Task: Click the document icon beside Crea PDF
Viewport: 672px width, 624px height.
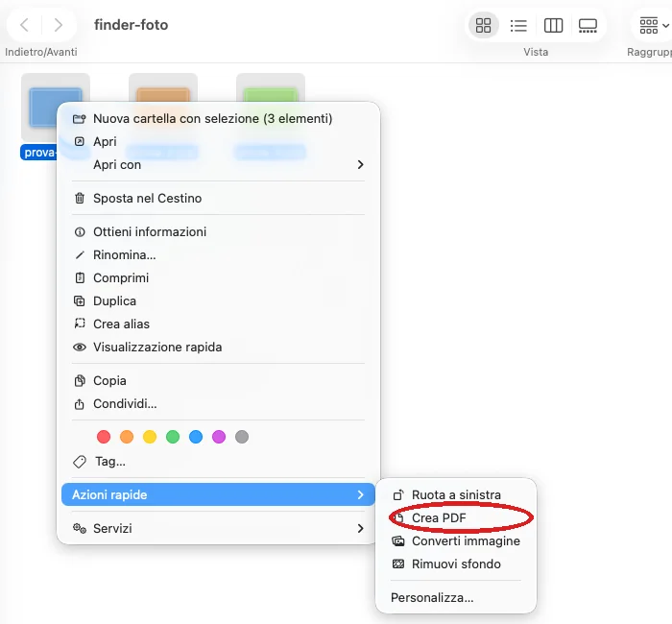Action: 398,518
